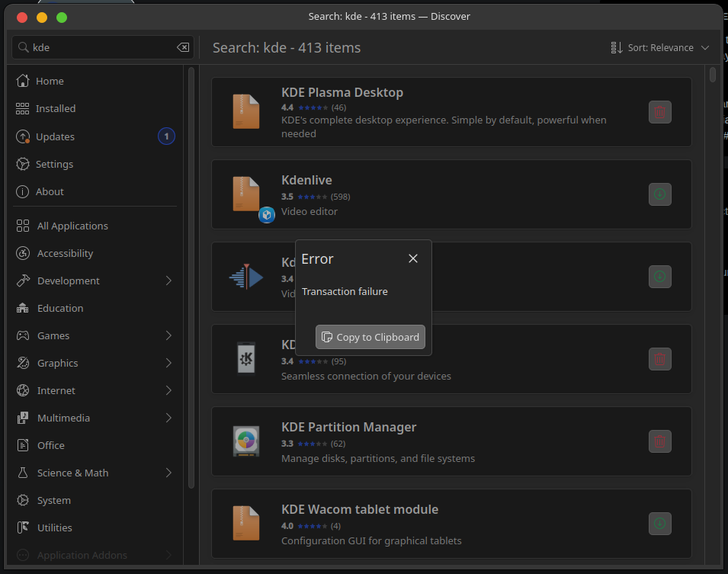Screen dimensions: 728x574
Task: Browse the Office category
Action: click(95, 445)
